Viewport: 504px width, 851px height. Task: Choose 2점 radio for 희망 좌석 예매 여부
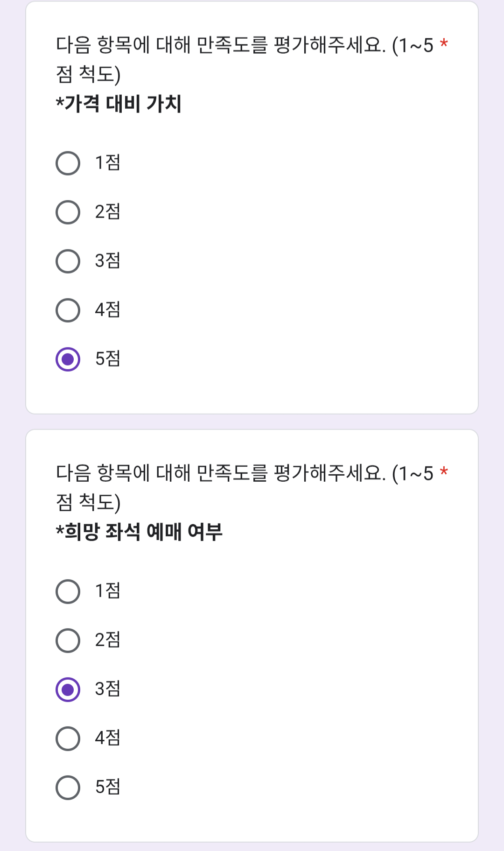coord(68,640)
